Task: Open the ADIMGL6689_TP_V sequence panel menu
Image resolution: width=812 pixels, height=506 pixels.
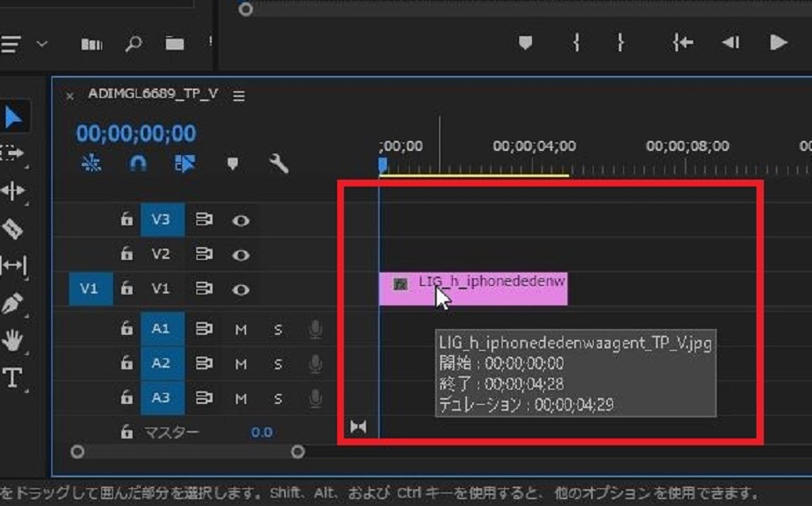Action: pos(239,96)
